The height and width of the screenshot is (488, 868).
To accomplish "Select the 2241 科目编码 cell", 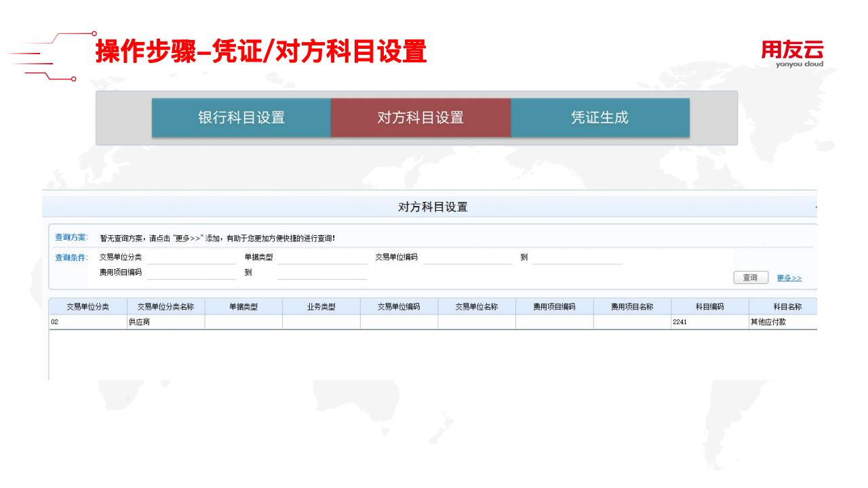I will (710, 323).
